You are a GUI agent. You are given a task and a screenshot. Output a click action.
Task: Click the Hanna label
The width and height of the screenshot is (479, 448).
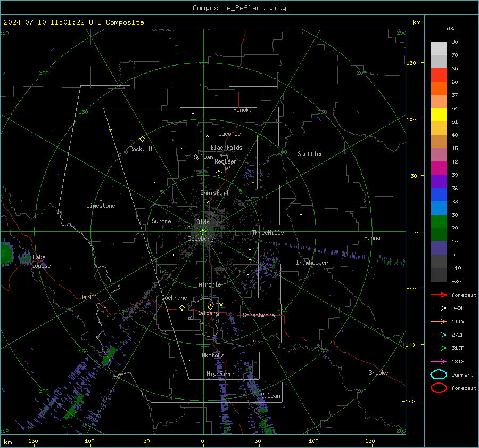372,238
